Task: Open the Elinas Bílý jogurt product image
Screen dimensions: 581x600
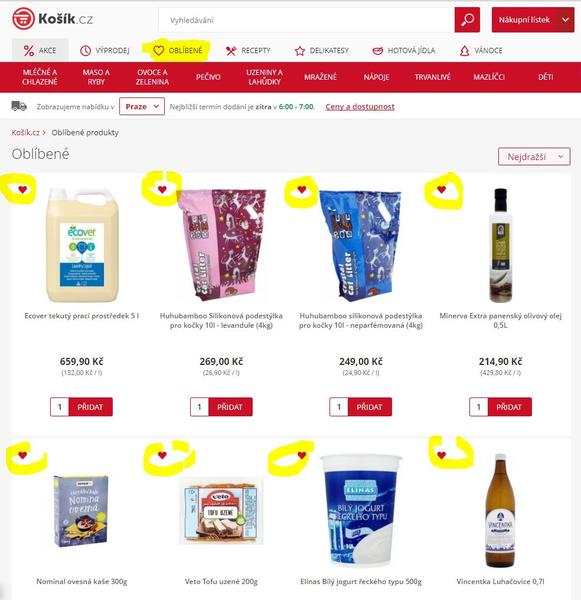Action: coord(361,510)
